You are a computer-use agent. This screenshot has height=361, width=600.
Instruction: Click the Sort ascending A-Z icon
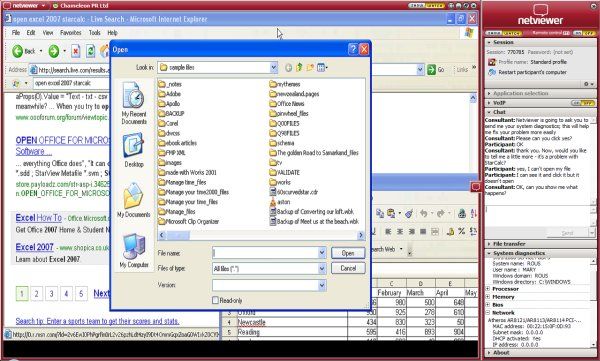click(x=474, y=214)
